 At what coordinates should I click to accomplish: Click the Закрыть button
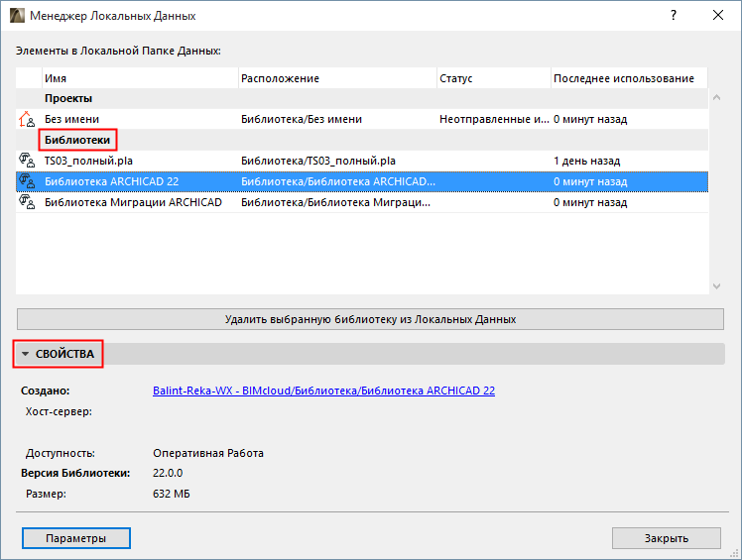[x=667, y=538]
